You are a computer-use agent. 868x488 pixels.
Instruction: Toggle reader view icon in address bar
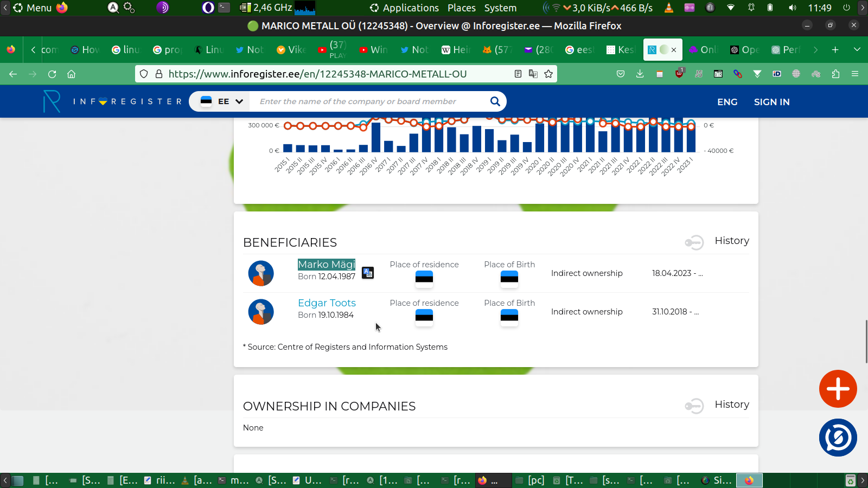(518, 74)
